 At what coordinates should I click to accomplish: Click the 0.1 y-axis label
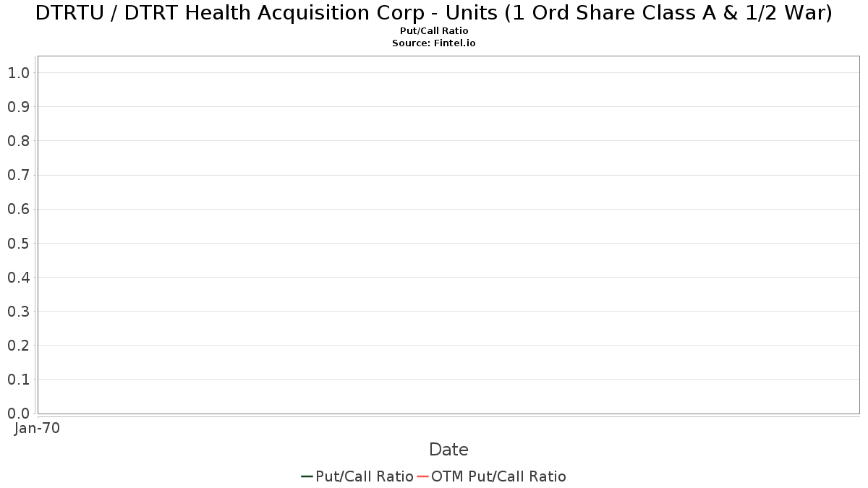(x=18, y=379)
